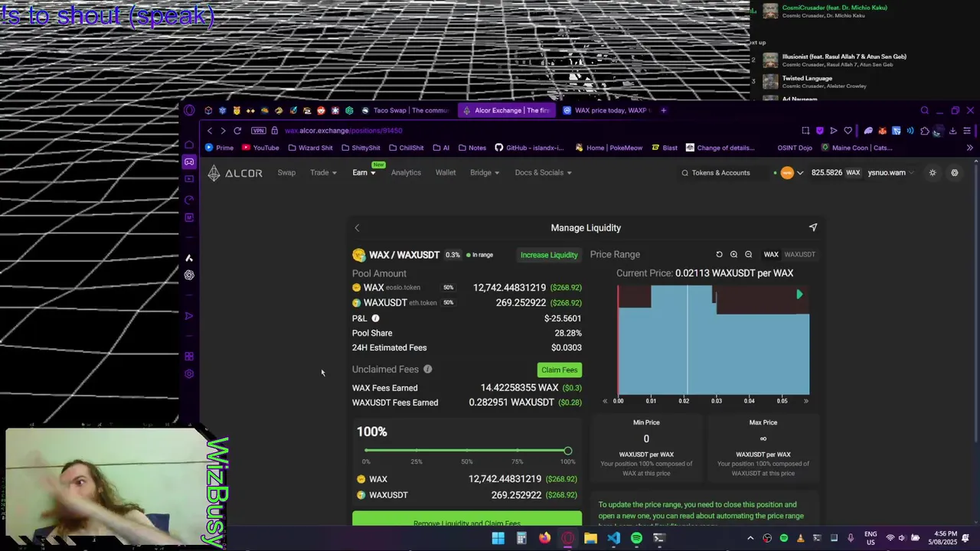Open Alcor settings gear icon
Viewport: 980px width, 551px height.
click(x=955, y=173)
